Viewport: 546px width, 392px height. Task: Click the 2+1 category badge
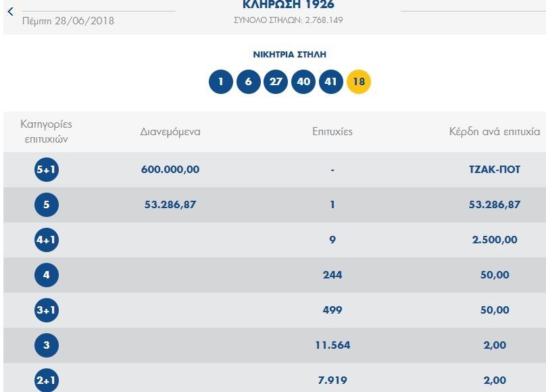click(47, 380)
